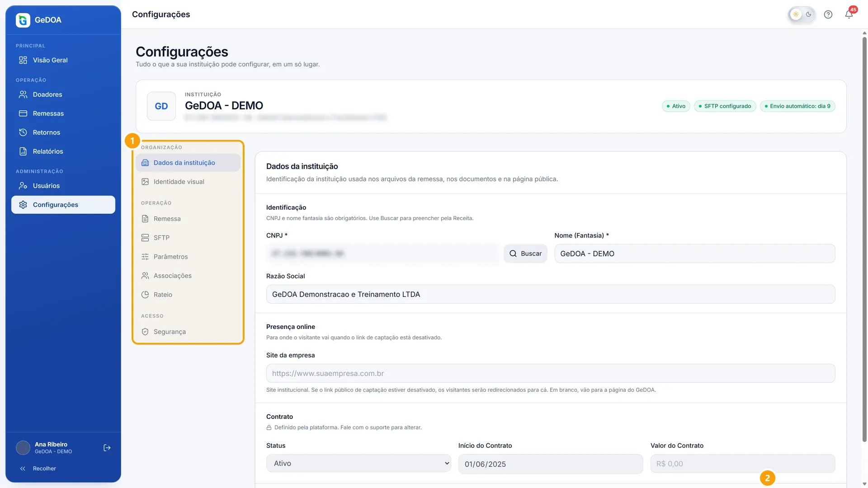Open the Status dropdown showing Ativo

(x=359, y=463)
